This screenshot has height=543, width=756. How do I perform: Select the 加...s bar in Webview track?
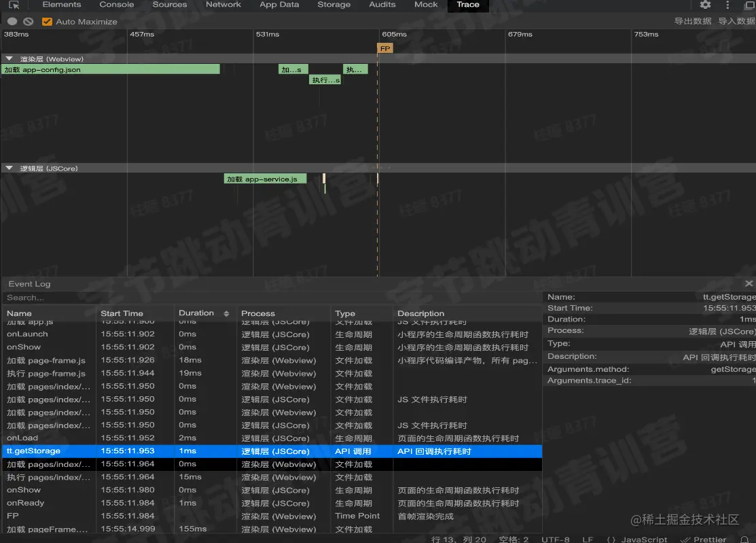pos(293,69)
